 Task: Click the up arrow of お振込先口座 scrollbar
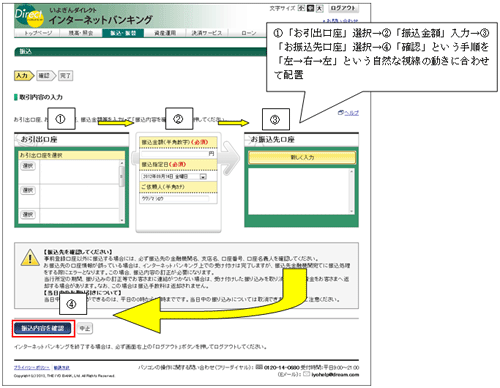pyautogui.click(x=351, y=171)
